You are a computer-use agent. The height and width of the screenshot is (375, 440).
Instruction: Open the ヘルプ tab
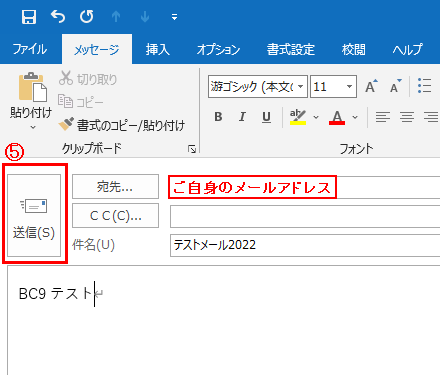coord(408,49)
